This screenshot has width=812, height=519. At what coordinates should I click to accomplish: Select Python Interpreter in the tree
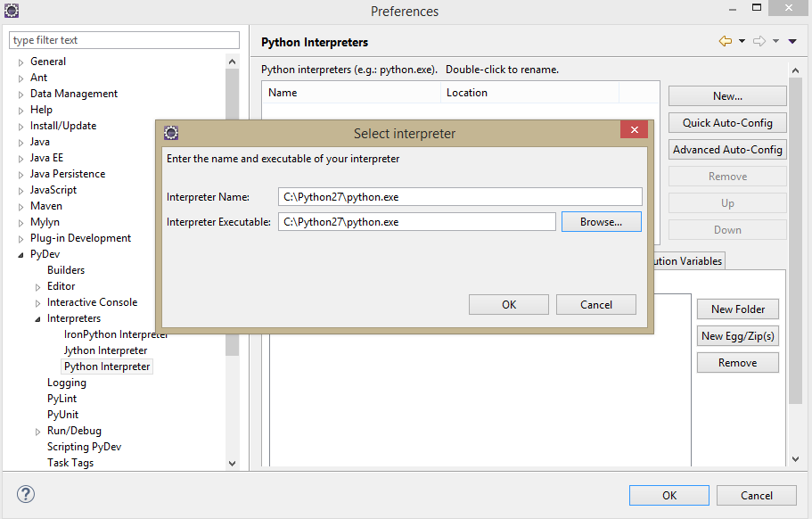coord(107,367)
